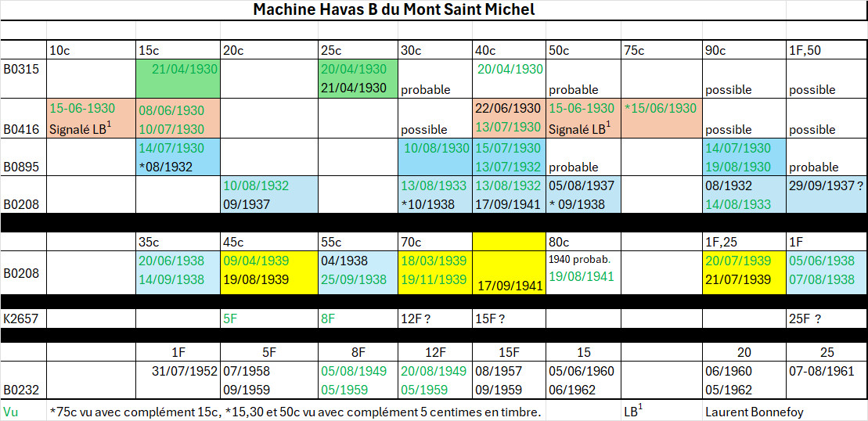Select the '13/08/1932' date cell
This screenshot has width=868, height=421.
click(x=507, y=186)
